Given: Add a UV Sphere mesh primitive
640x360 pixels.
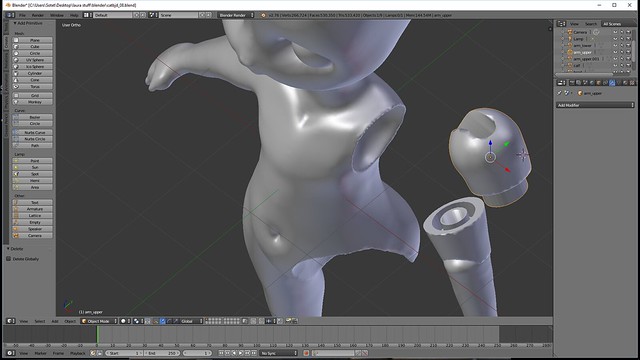Looking at the screenshot, I should click(x=32, y=60).
